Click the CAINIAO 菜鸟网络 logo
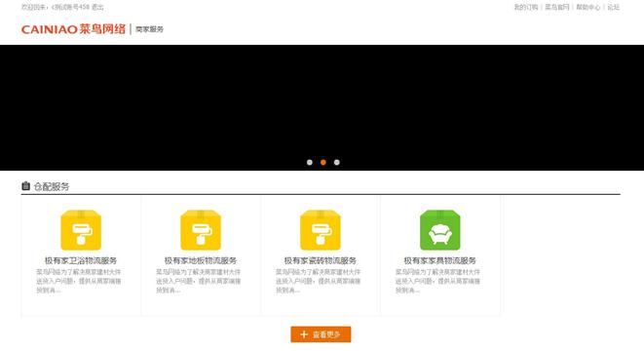Image resolution: width=644 pixels, height=351 pixels. [73, 29]
